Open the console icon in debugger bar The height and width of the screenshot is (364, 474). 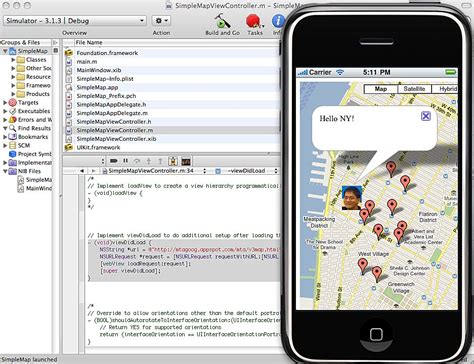tap(186, 161)
